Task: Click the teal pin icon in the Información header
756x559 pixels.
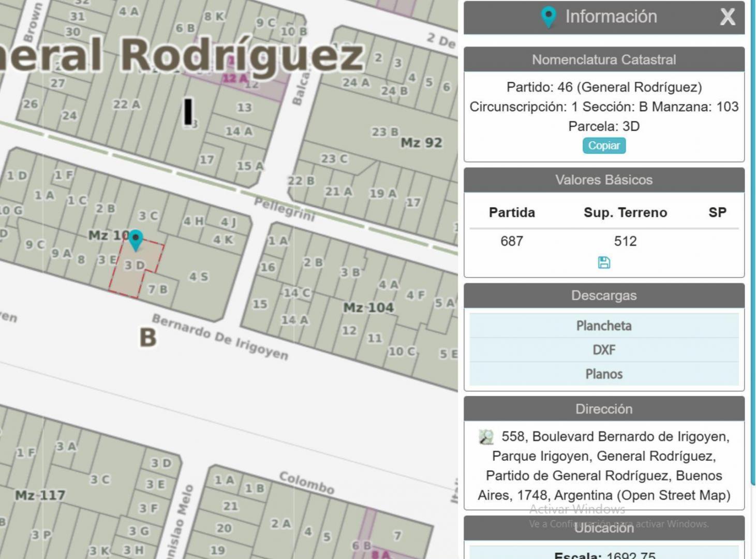Action: (x=548, y=17)
